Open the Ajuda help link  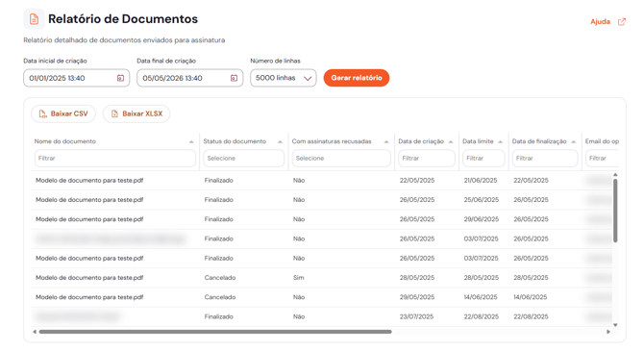[x=600, y=22]
